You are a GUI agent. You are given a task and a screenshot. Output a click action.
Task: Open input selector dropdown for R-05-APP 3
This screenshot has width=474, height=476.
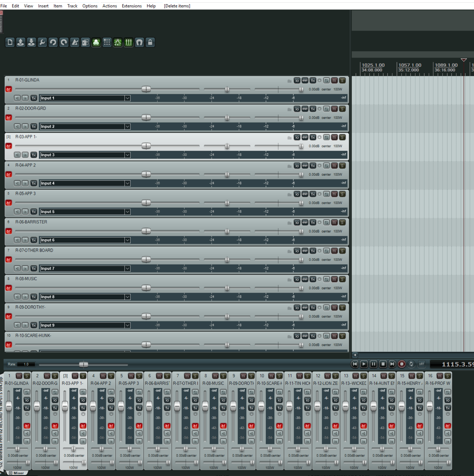(128, 212)
